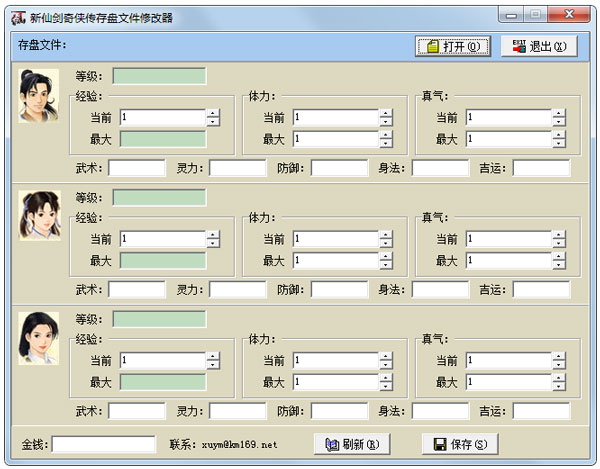Viewport: 600px width, 469px height.
Task: Click second character's 防御 field
Action: pyautogui.click(x=339, y=290)
